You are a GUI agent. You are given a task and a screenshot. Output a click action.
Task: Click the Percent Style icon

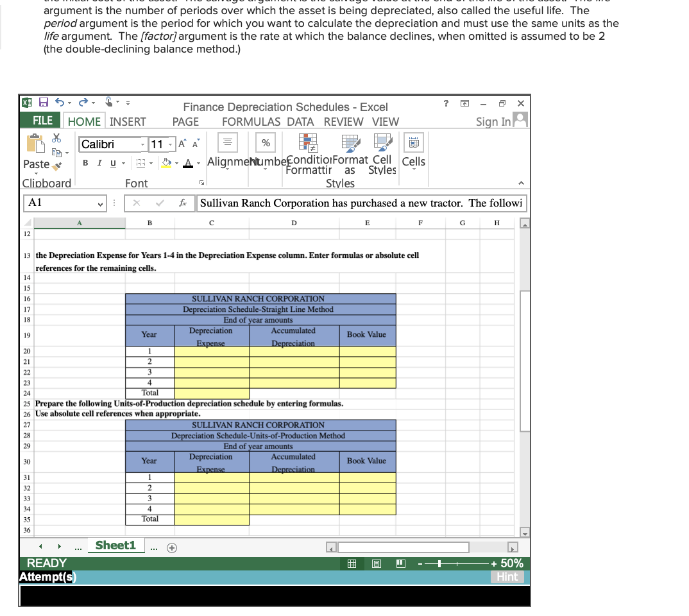point(265,142)
